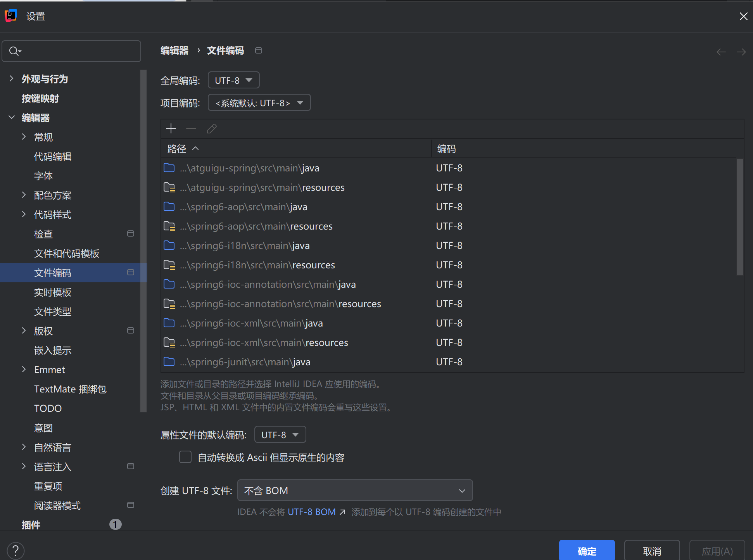This screenshot has height=560, width=753.
Task: Open the 插件 settings section
Action: point(31,525)
